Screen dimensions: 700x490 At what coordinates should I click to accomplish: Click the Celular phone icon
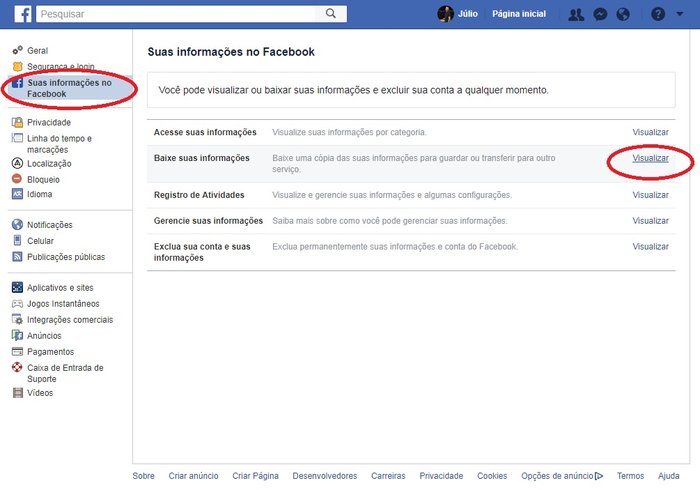click(x=17, y=241)
